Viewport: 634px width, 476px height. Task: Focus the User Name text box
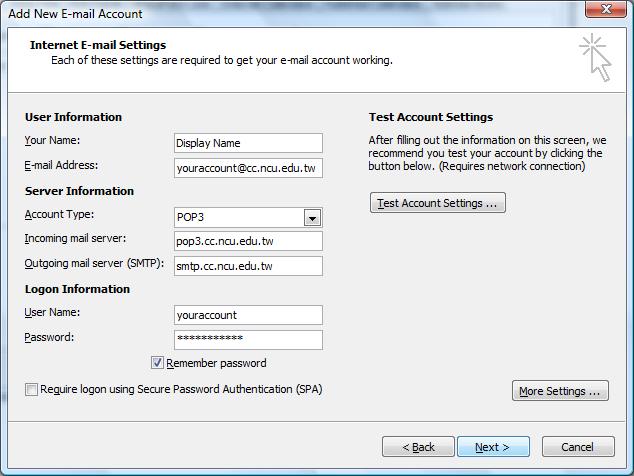[x=247, y=315]
